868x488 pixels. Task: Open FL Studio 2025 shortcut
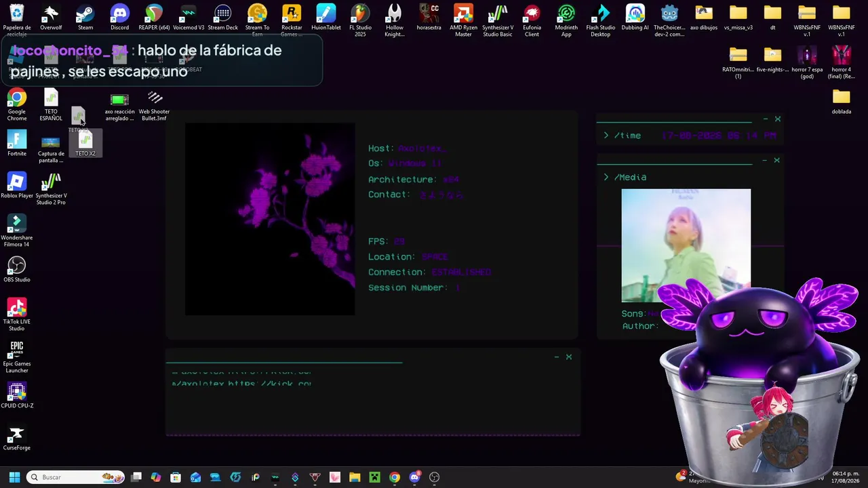[x=360, y=19]
